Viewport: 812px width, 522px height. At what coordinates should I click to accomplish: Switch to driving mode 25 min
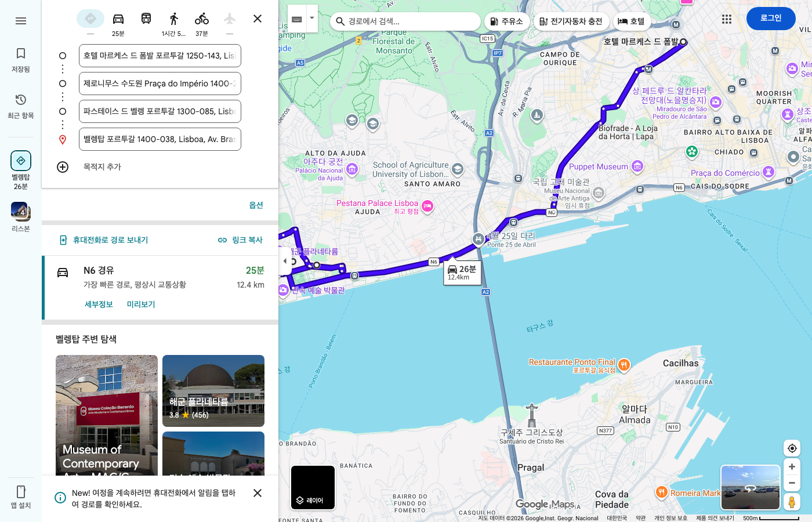coord(118,23)
